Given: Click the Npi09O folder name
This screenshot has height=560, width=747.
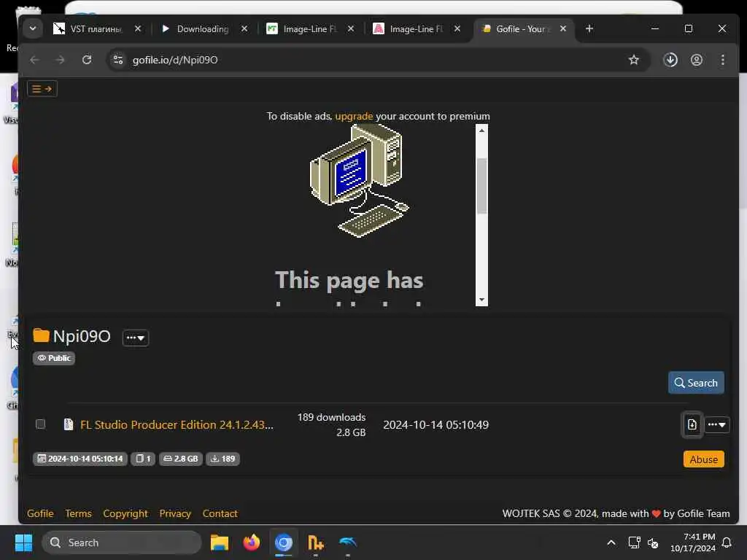Looking at the screenshot, I should (82, 336).
